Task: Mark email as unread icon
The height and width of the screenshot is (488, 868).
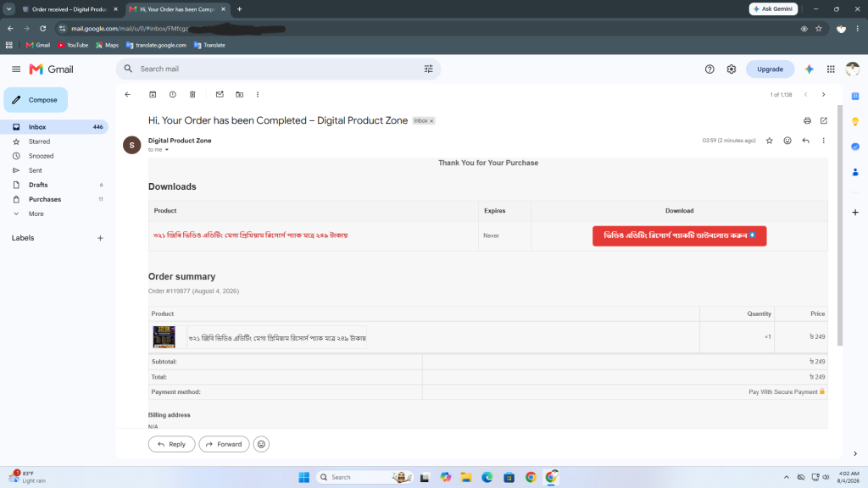Action: [x=220, y=95]
